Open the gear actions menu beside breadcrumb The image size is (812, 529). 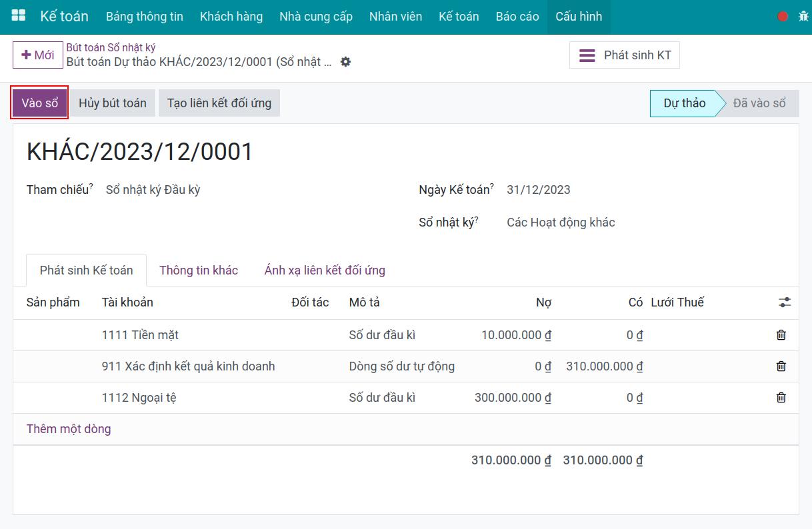point(345,62)
